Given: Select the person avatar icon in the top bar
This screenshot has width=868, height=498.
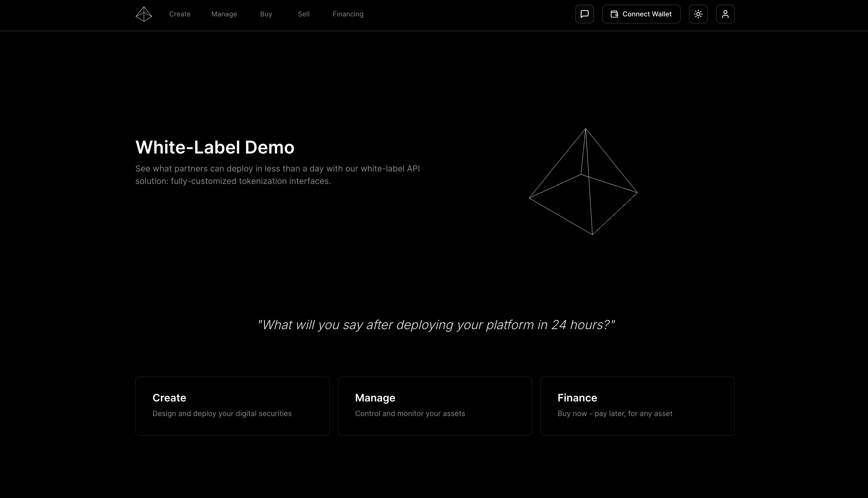Looking at the screenshot, I should [x=725, y=14].
